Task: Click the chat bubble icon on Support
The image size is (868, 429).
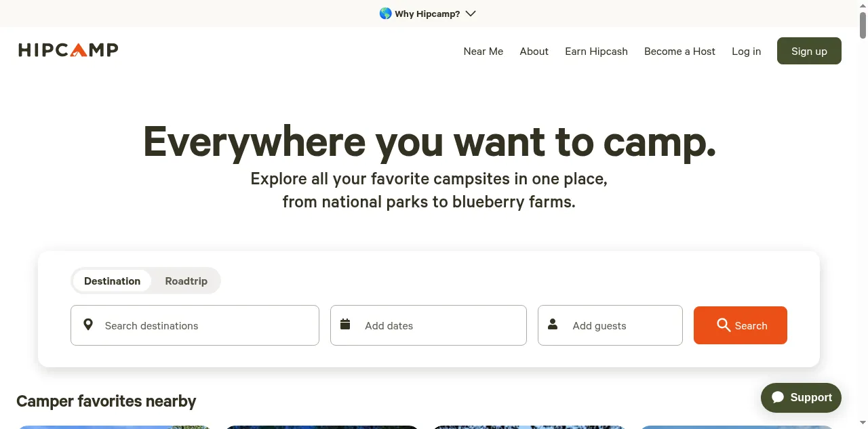Action: click(778, 398)
